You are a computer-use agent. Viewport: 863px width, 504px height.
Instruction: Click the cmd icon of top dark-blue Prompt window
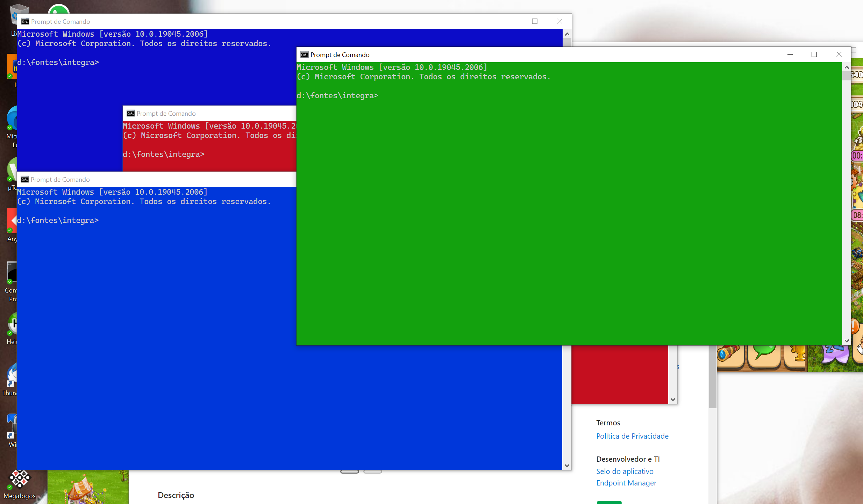point(25,21)
